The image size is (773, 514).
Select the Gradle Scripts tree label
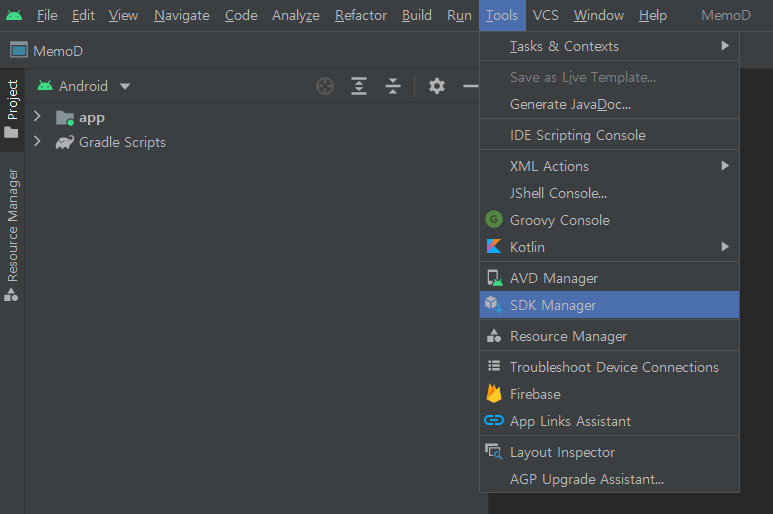[x=122, y=142]
